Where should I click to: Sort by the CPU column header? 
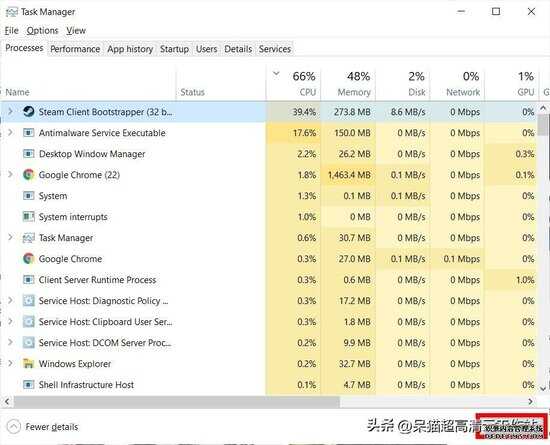point(294,83)
